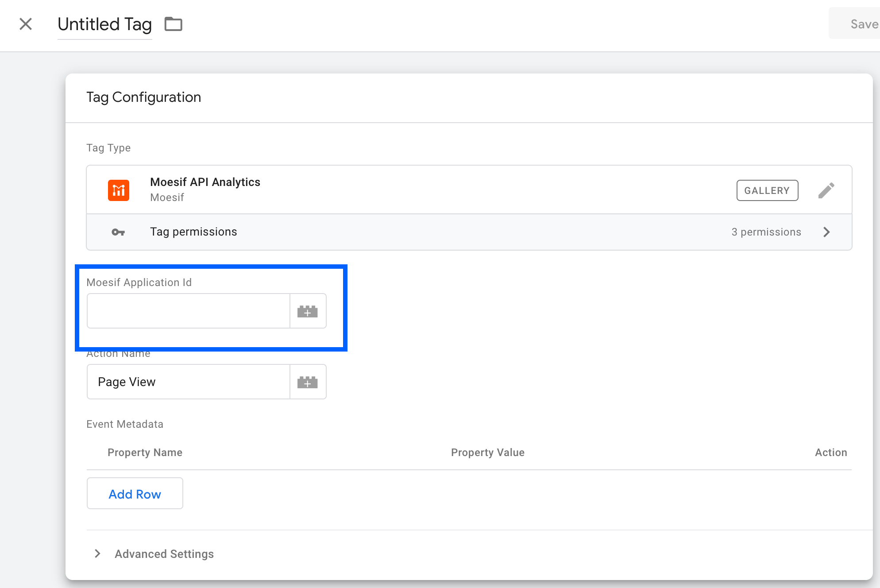Focus the Moesif Application Id input field
Viewport: 880px width, 588px height.
(189, 311)
